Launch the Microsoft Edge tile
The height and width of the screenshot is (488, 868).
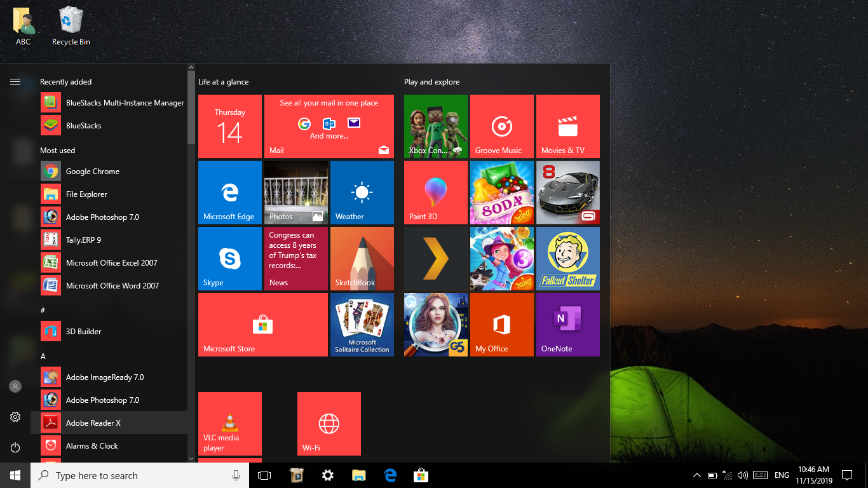pyautogui.click(x=230, y=193)
